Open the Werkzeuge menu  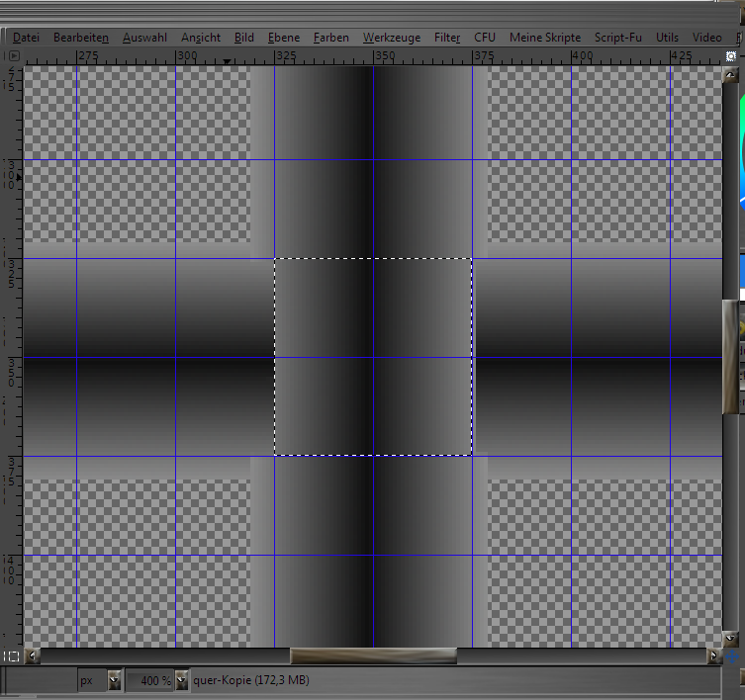pyautogui.click(x=391, y=38)
